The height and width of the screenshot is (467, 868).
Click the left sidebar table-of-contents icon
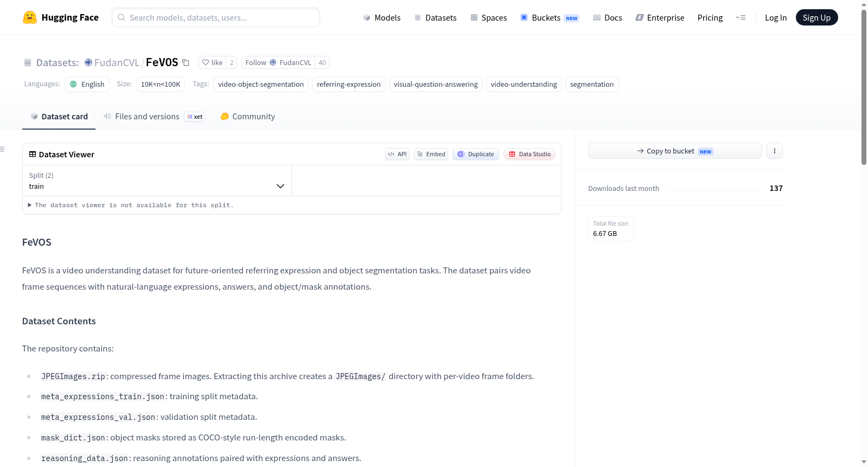tap(2, 149)
